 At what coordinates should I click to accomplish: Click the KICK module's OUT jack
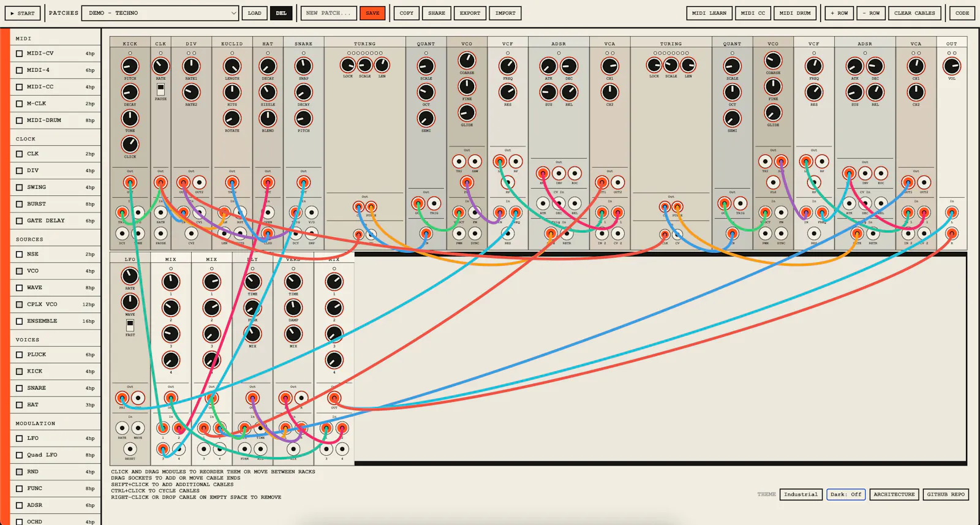click(130, 182)
